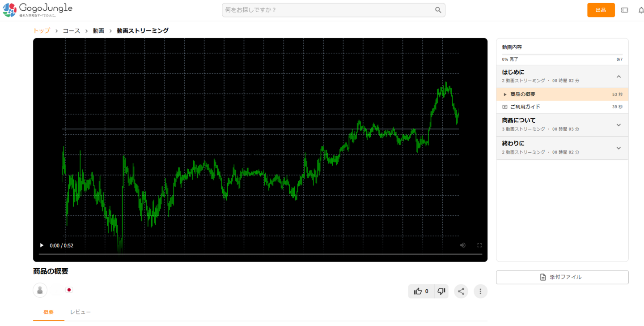Screen dimensions: 644x326
Task: Open the three-dot more options menu
Action: (480, 292)
